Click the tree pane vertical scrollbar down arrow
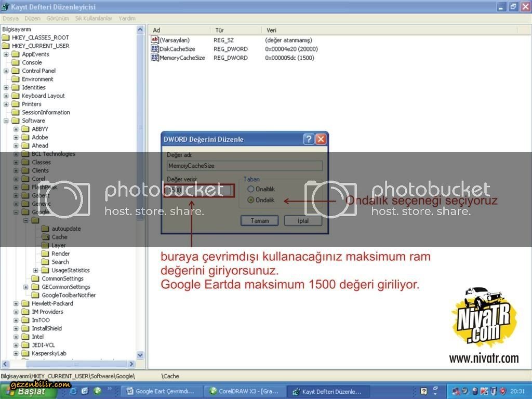Screen dimensions: 532x399 click(x=140, y=355)
